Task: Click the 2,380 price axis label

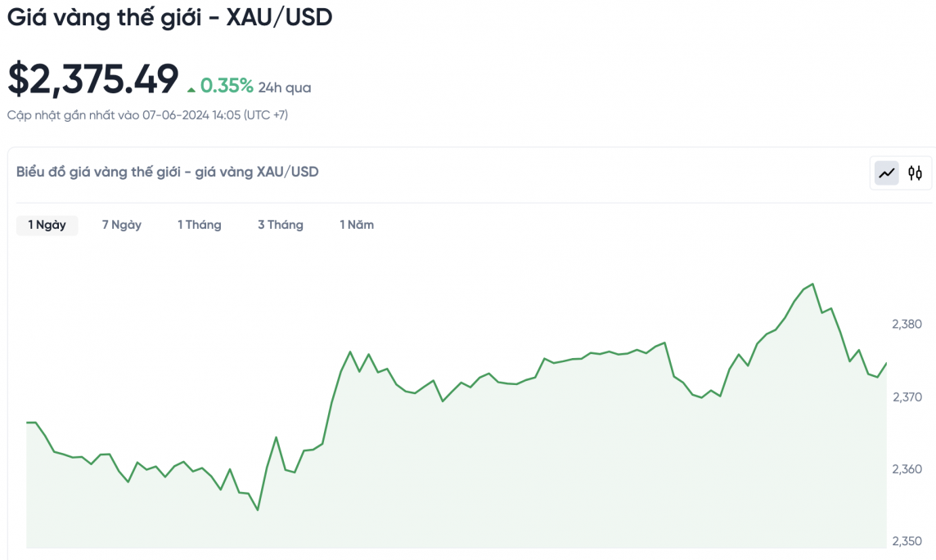Action: (x=907, y=325)
